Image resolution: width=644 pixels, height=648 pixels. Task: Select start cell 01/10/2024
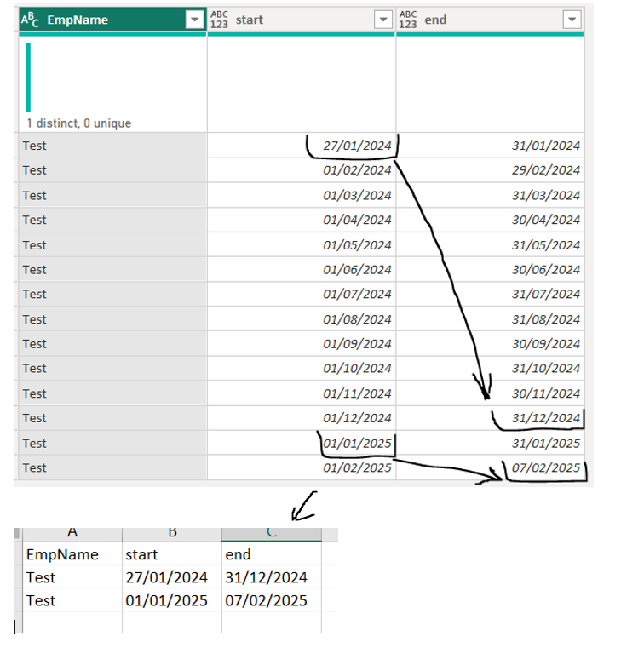[302, 368]
